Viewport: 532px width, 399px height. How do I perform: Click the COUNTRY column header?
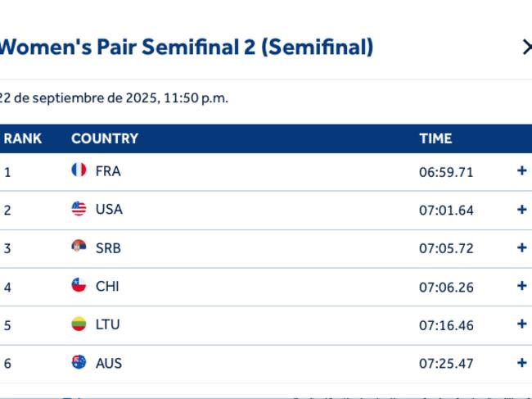tap(105, 138)
